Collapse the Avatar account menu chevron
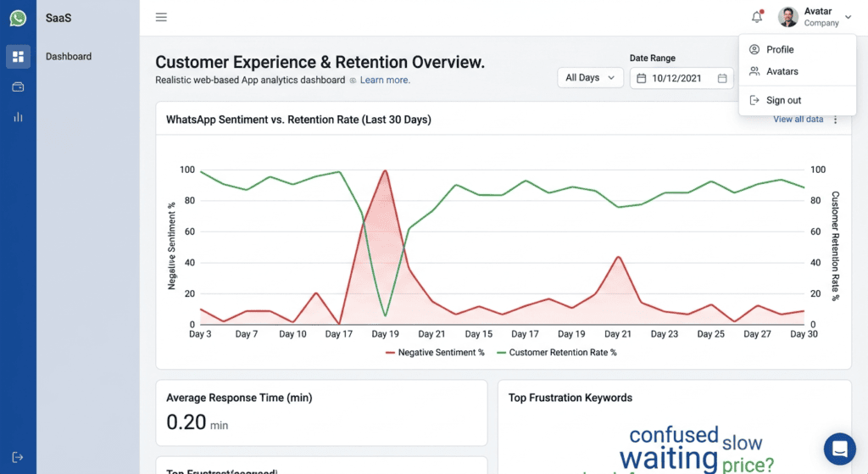868x474 pixels. pyautogui.click(x=848, y=17)
